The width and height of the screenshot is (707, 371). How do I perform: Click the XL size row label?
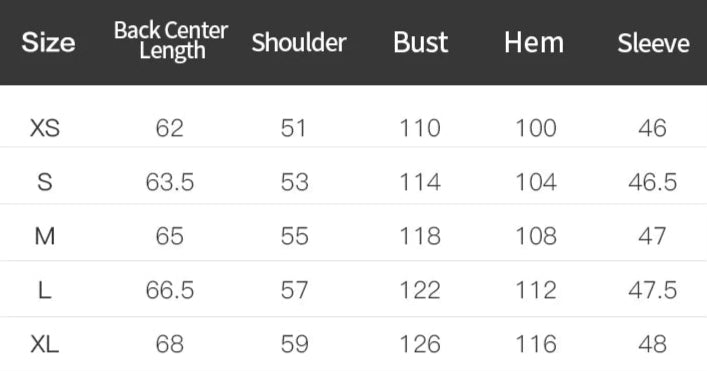pos(45,344)
